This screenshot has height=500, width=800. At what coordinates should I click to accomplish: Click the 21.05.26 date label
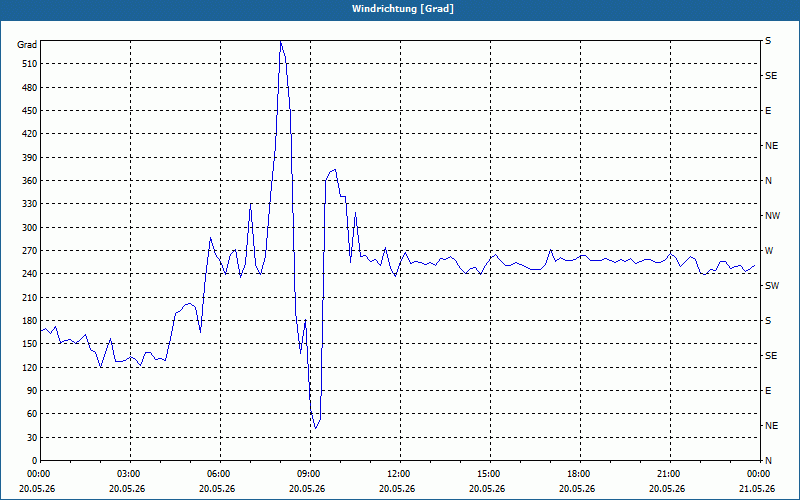tap(757, 489)
